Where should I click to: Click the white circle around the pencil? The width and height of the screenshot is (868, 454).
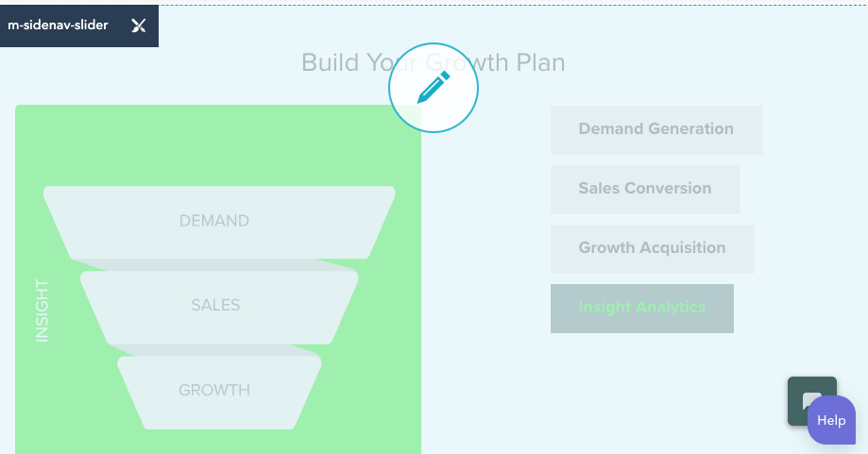pyautogui.click(x=434, y=88)
